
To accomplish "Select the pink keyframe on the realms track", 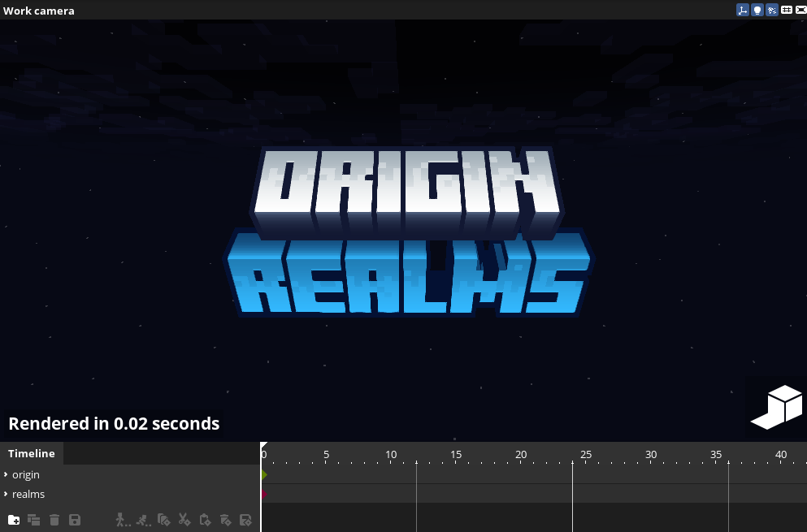I will click(264, 494).
